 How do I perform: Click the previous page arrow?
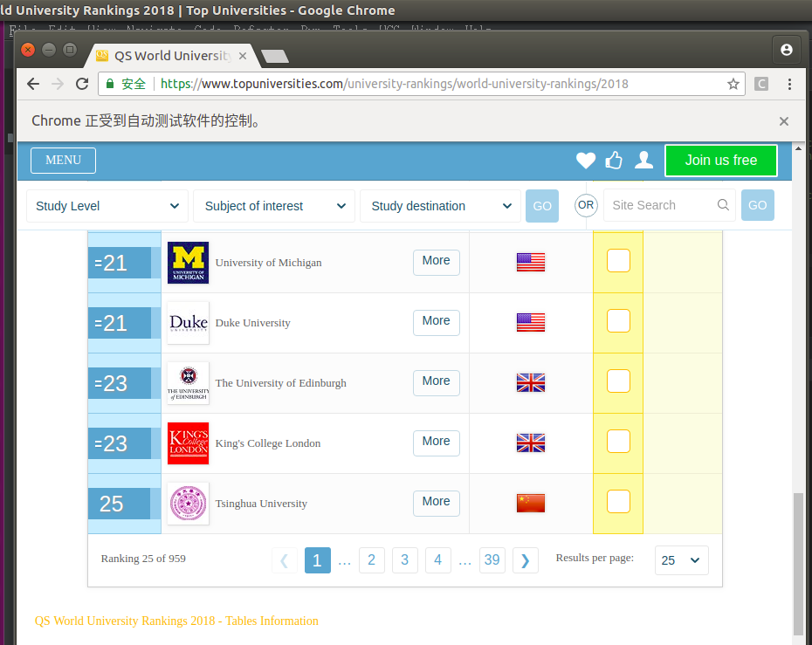tap(285, 560)
